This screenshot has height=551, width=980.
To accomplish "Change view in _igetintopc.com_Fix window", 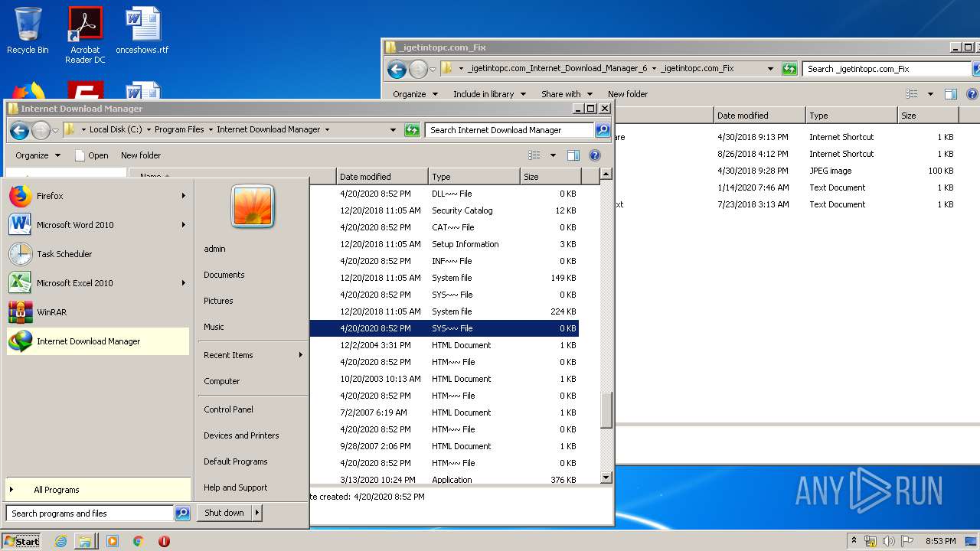I will click(x=912, y=94).
